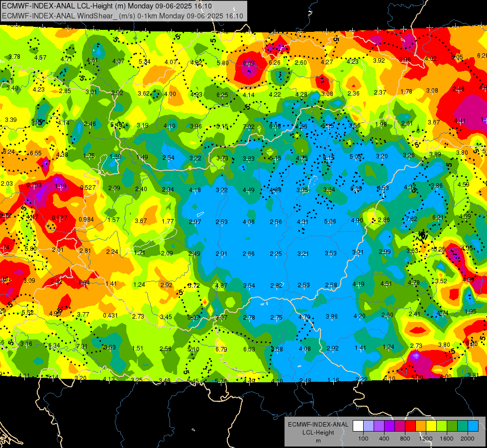Click the wind shear value 0.827

coord(59,218)
